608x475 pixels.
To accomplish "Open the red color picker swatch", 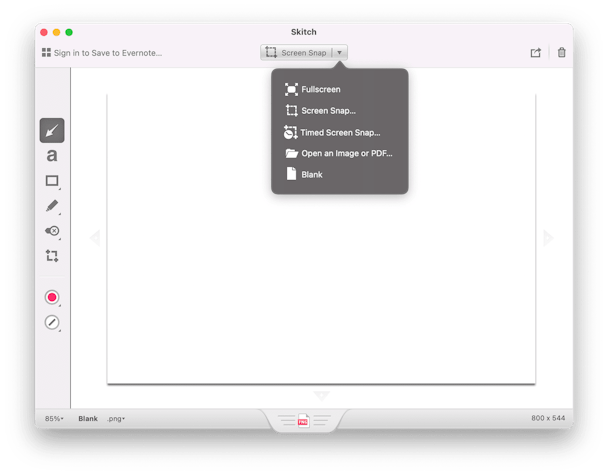I will [x=52, y=297].
